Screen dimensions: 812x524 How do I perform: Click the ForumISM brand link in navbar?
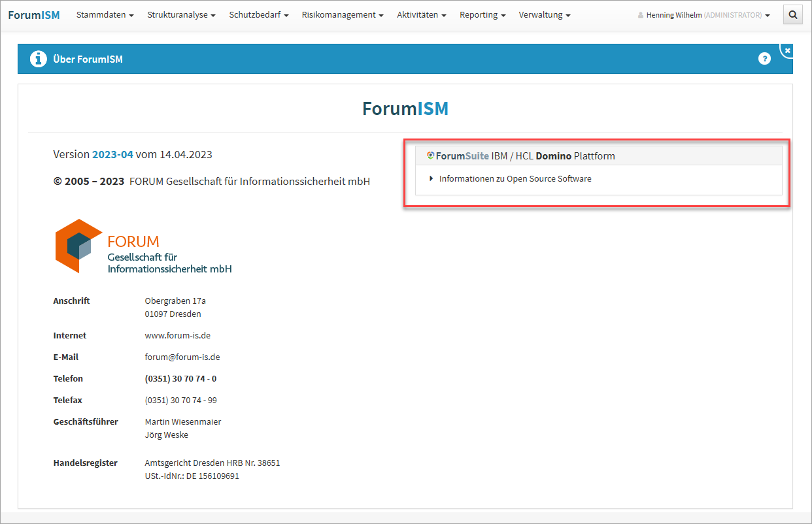click(34, 14)
